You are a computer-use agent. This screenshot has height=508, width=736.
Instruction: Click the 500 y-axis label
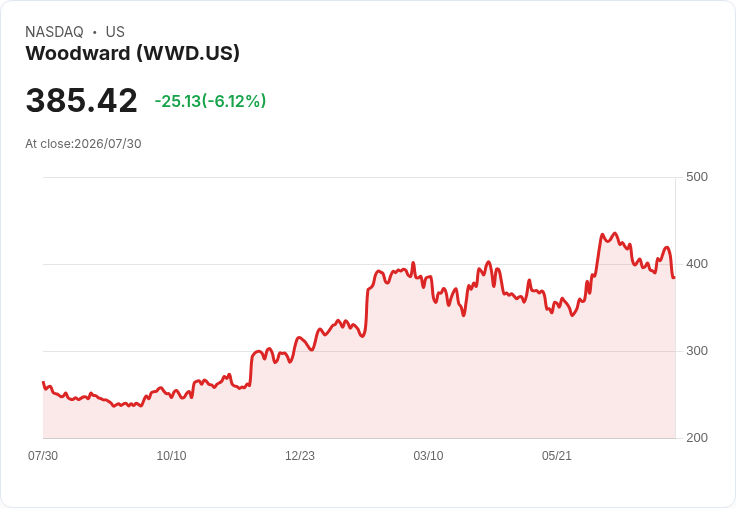[x=697, y=177]
